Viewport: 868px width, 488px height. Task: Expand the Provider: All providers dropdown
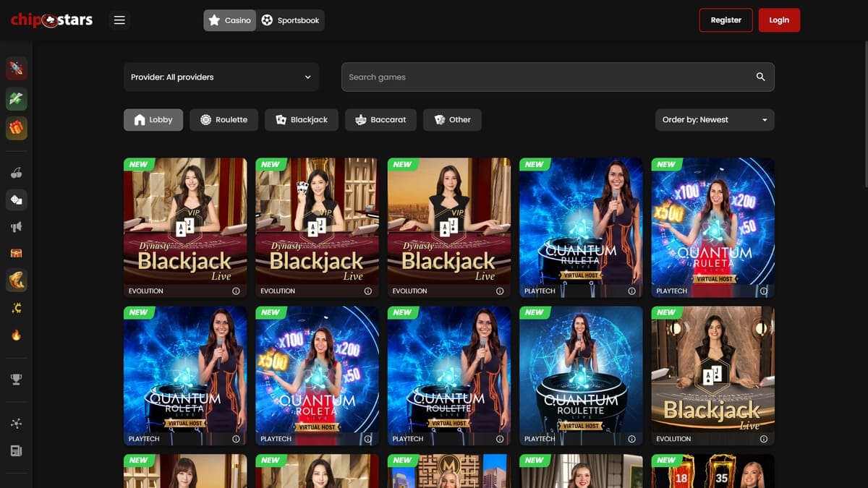[x=221, y=77]
